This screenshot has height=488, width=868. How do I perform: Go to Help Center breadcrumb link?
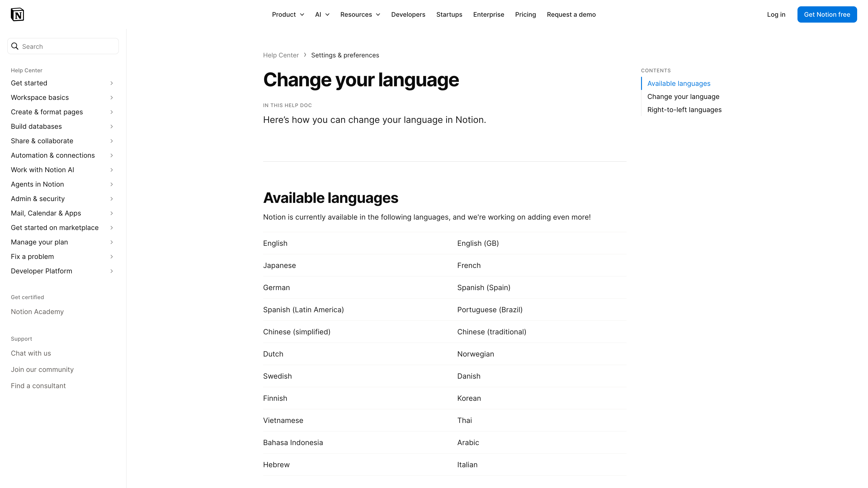pos(281,55)
